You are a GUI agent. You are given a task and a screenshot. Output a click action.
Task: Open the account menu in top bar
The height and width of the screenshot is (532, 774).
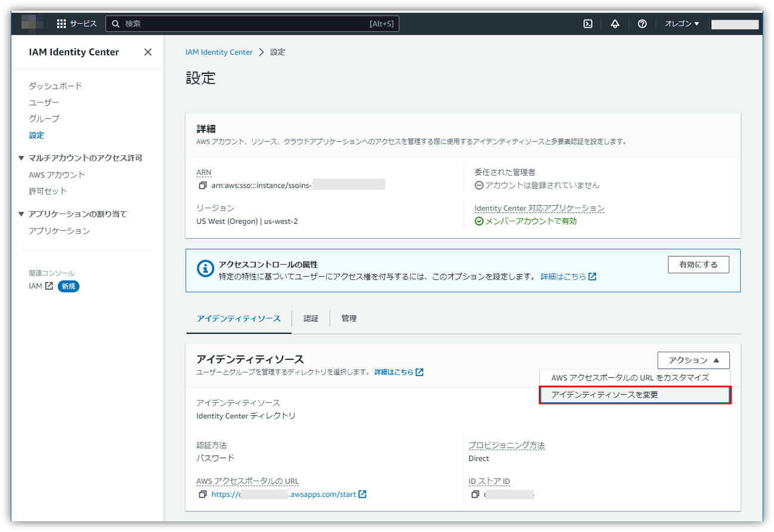point(735,24)
